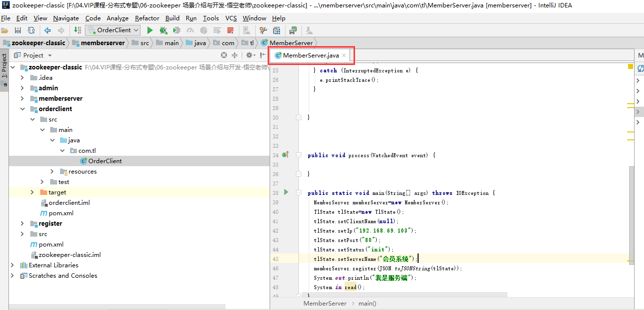This screenshot has height=310, width=644.
Task: Close the MemberServer.java tab
Action: (x=344, y=56)
